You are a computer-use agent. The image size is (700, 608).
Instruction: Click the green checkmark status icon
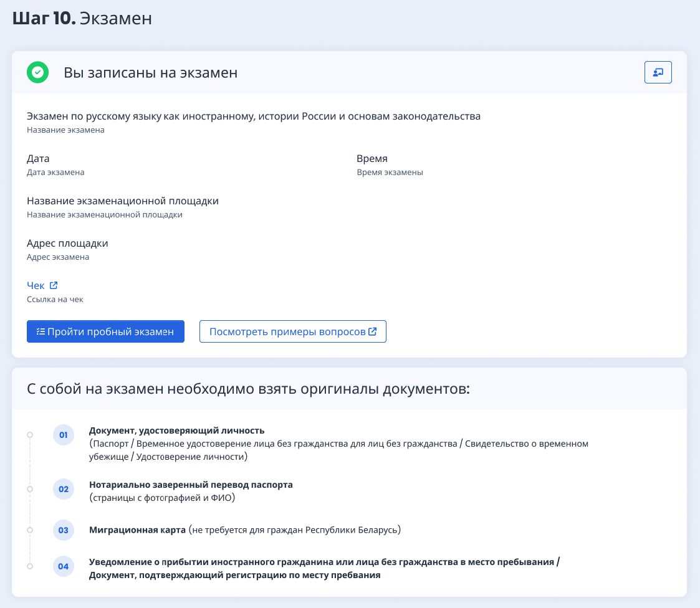38,72
